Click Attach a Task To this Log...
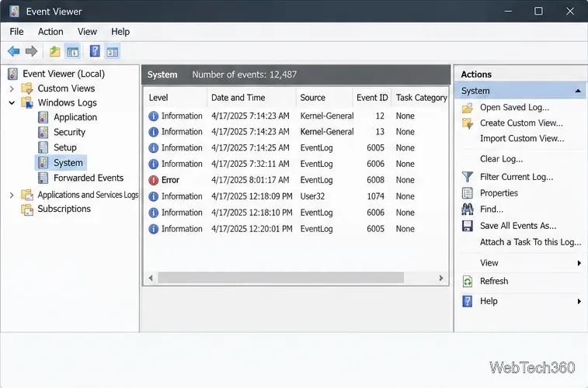Screen dimensions: 588x388 point(531,242)
